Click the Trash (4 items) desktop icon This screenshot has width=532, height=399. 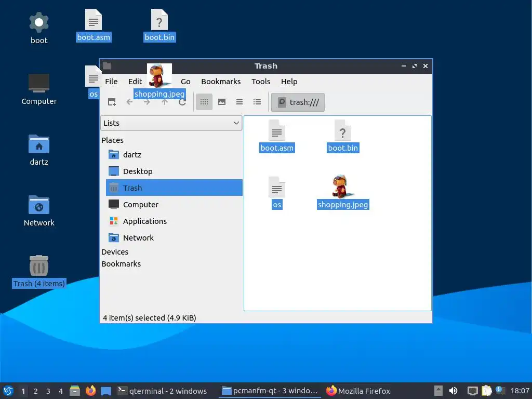pyautogui.click(x=39, y=271)
